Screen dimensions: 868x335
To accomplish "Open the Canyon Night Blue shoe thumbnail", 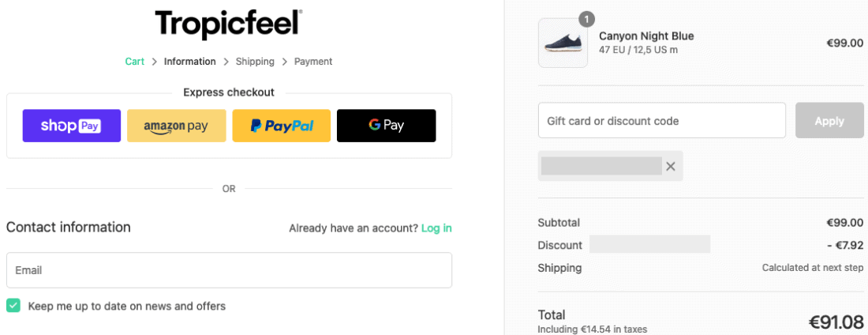I will coord(563,43).
